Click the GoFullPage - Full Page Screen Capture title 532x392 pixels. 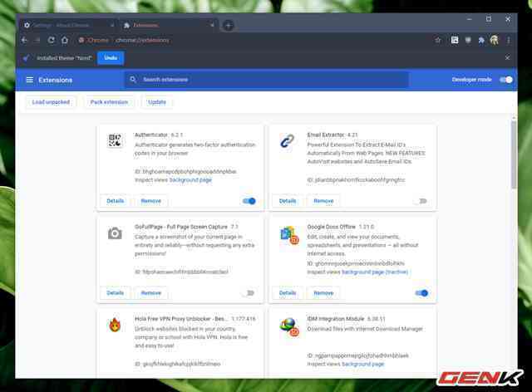tap(181, 227)
